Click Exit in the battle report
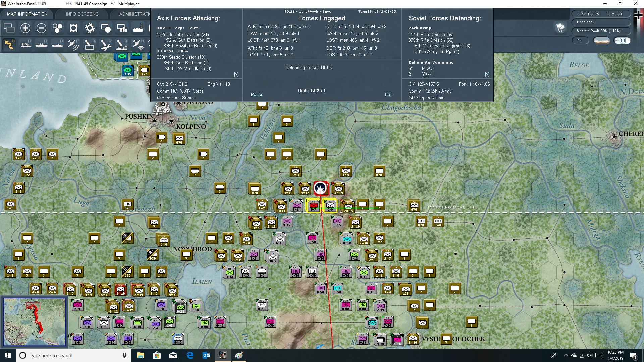Image resolution: width=644 pixels, height=362 pixels. 389,95
